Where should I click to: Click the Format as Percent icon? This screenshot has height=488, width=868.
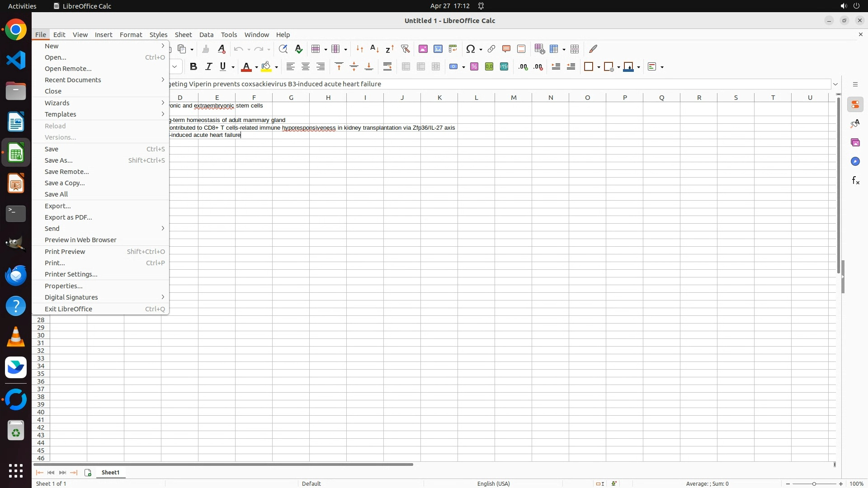tap(474, 67)
